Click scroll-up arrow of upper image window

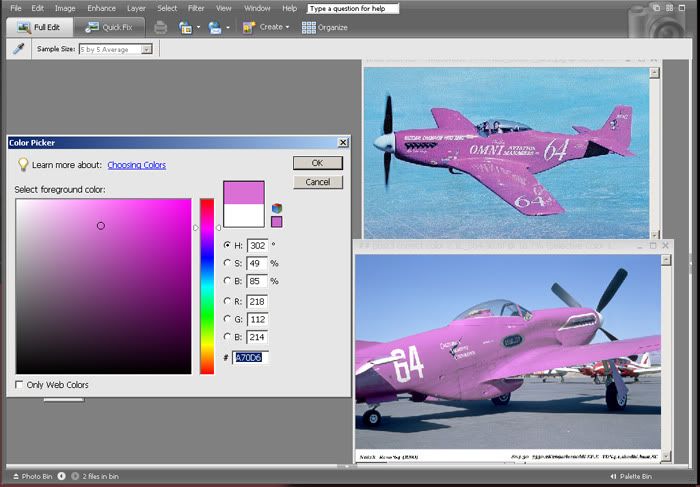tap(654, 73)
